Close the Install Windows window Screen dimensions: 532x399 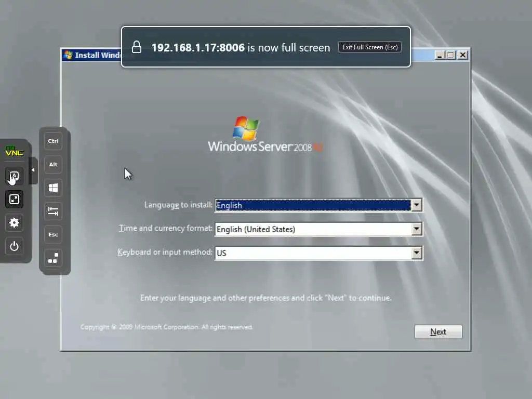click(x=462, y=55)
